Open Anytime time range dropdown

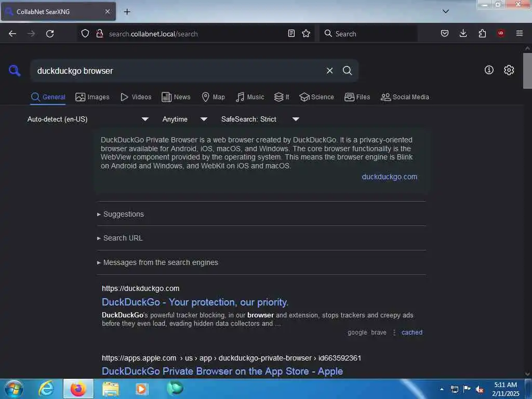point(184,119)
